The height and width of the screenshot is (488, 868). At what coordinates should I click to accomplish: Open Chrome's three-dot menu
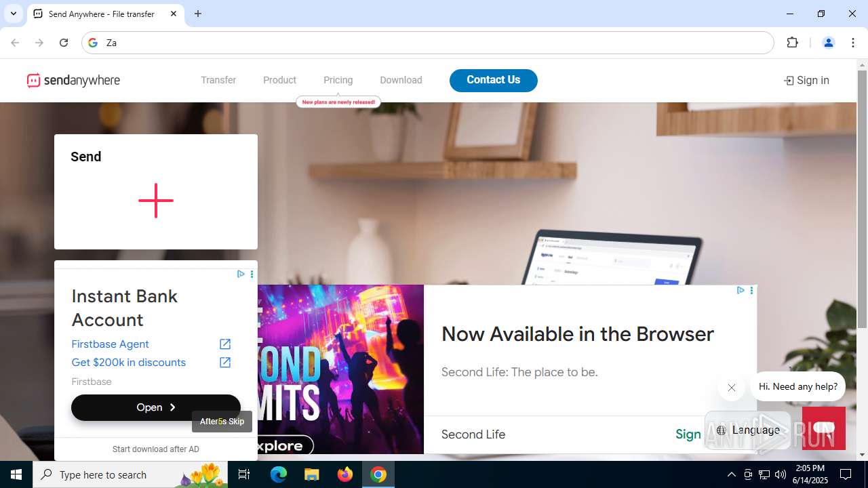tap(852, 43)
